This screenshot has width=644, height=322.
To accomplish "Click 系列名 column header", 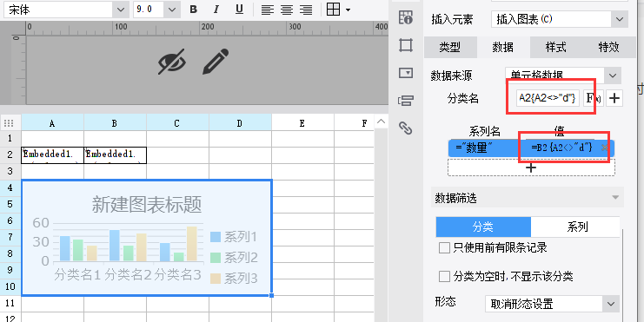I will tap(485, 131).
